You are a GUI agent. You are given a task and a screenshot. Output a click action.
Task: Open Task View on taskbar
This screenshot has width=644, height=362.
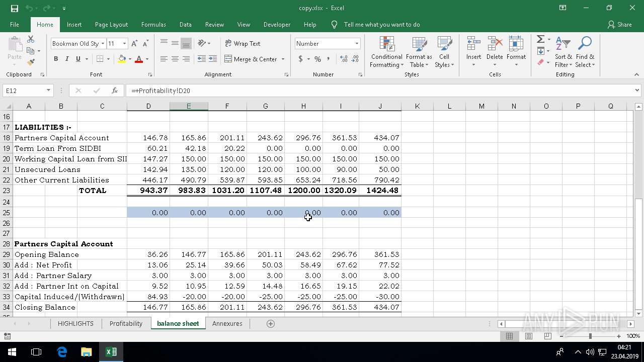(36, 352)
